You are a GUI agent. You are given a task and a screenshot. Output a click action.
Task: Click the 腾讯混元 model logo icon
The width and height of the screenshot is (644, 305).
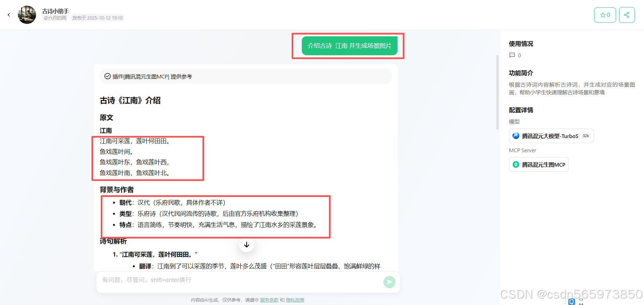516,136
